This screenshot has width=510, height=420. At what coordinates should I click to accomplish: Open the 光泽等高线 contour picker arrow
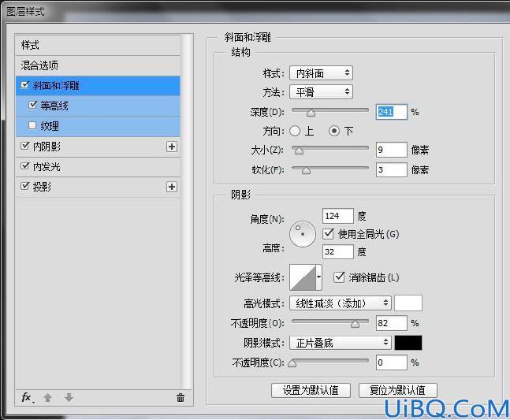coord(318,277)
